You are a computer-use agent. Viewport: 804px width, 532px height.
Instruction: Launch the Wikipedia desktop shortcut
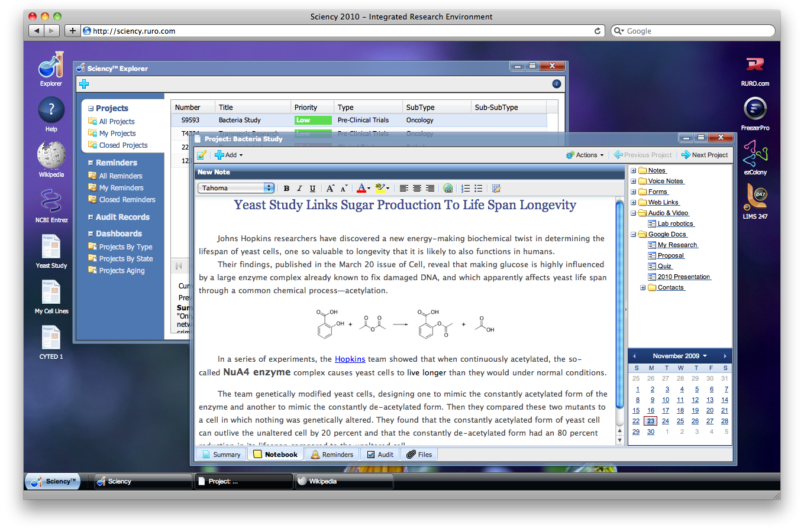point(51,159)
